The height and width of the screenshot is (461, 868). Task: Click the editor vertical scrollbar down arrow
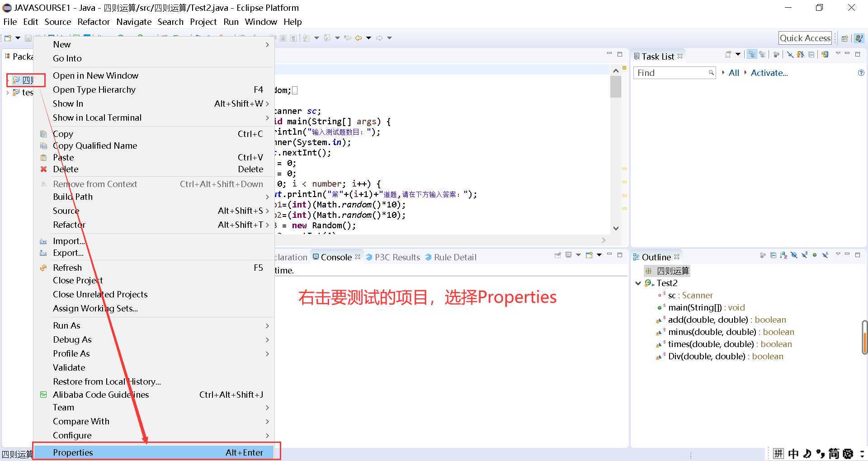point(615,228)
